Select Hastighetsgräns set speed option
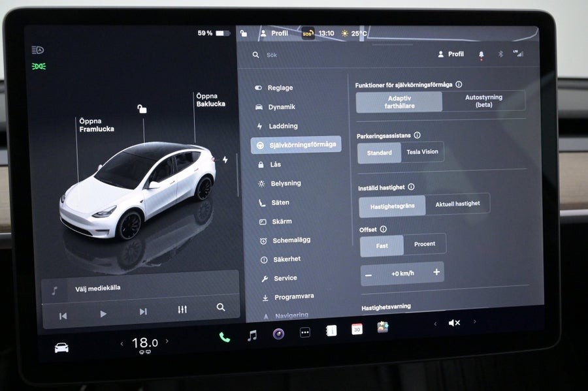Image resolution: width=588 pixels, height=391 pixels. coord(392,206)
